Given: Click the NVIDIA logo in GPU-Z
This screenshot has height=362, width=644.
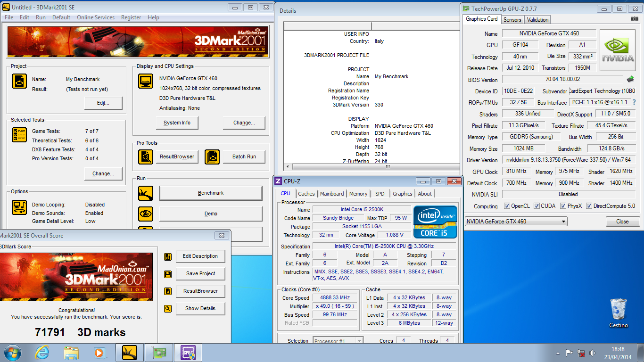Looking at the screenshot, I should pos(618,50).
